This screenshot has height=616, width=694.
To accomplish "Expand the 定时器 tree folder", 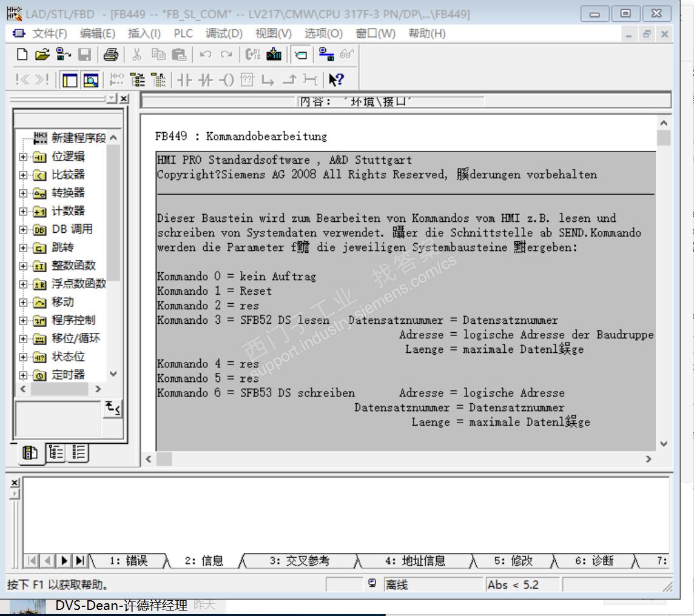I will coord(23,375).
